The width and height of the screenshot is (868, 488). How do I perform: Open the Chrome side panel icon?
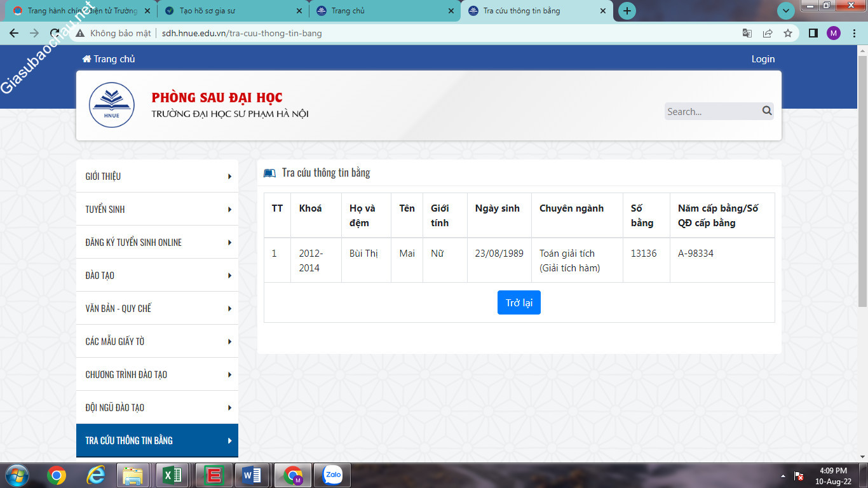[x=813, y=33]
